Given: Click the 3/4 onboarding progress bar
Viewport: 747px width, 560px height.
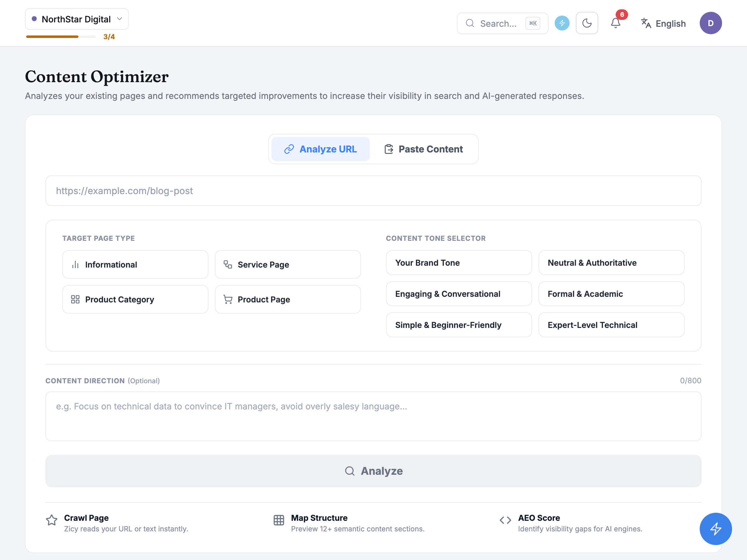Looking at the screenshot, I should pyautogui.click(x=61, y=37).
